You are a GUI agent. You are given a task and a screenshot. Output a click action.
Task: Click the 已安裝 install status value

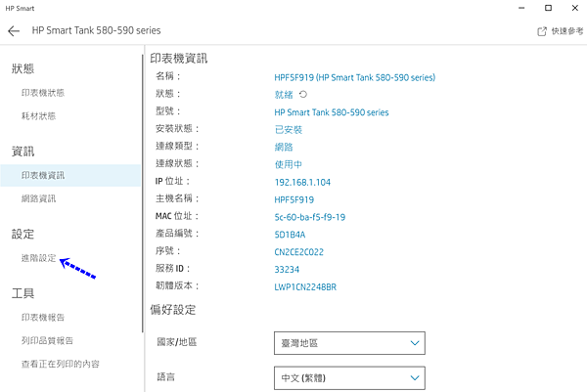click(x=289, y=129)
